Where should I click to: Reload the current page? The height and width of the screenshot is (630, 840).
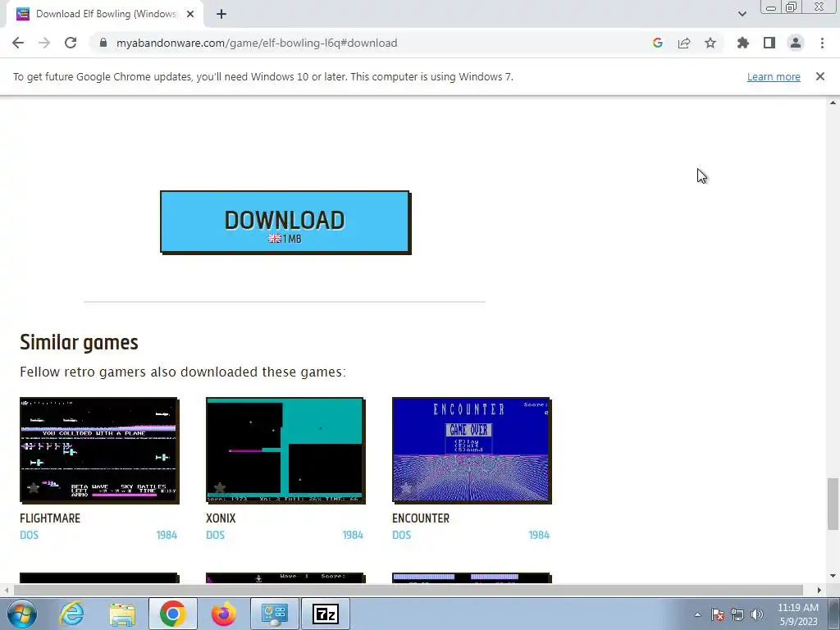pos(71,43)
